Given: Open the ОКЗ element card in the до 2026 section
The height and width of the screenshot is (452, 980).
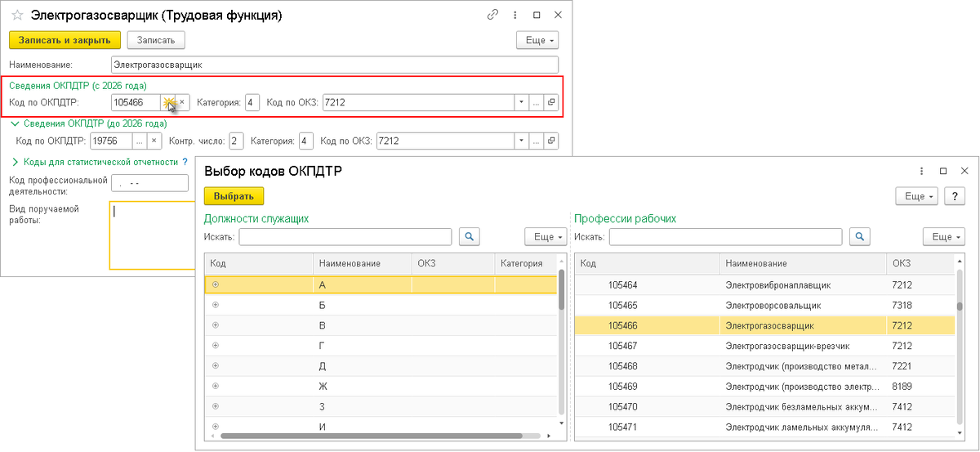Looking at the screenshot, I should (x=551, y=141).
